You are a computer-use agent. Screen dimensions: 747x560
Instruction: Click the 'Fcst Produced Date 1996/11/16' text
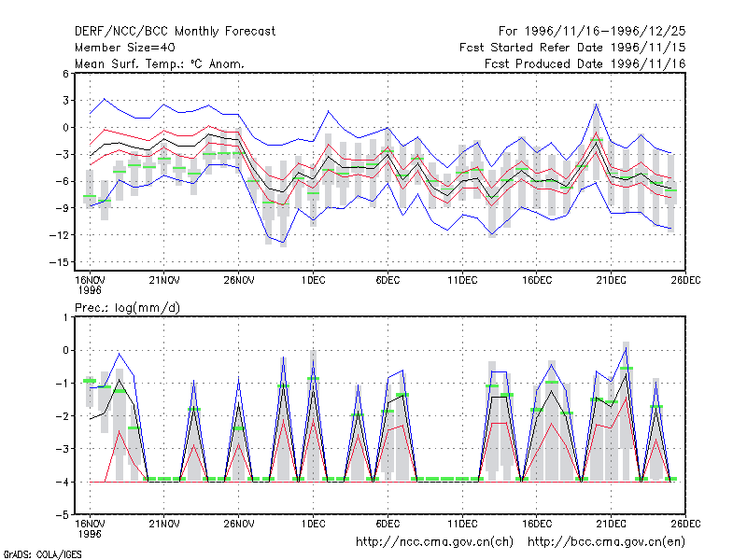[585, 63]
